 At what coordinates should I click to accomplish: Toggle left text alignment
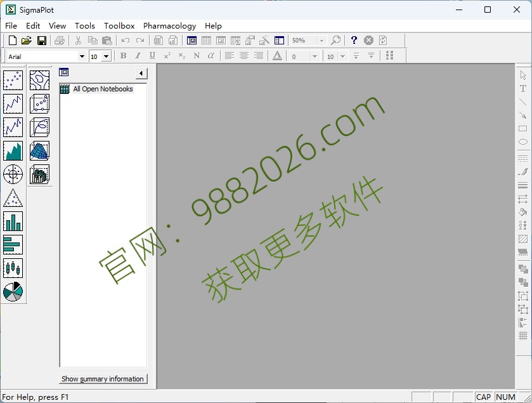coord(230,56)
